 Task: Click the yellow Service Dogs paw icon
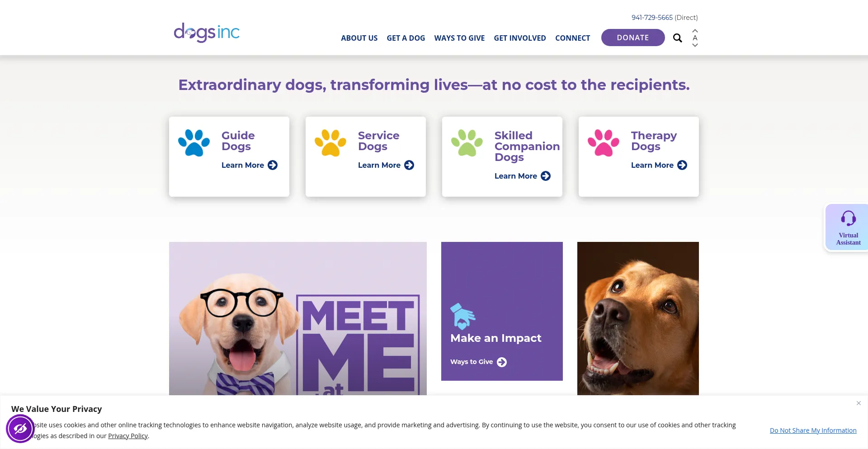click(330, 143)
